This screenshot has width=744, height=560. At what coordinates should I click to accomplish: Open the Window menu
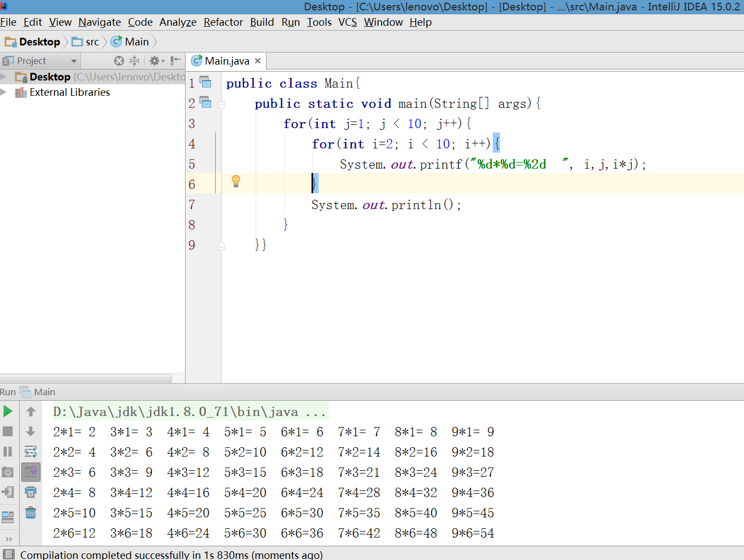click(x=383, y=22)
